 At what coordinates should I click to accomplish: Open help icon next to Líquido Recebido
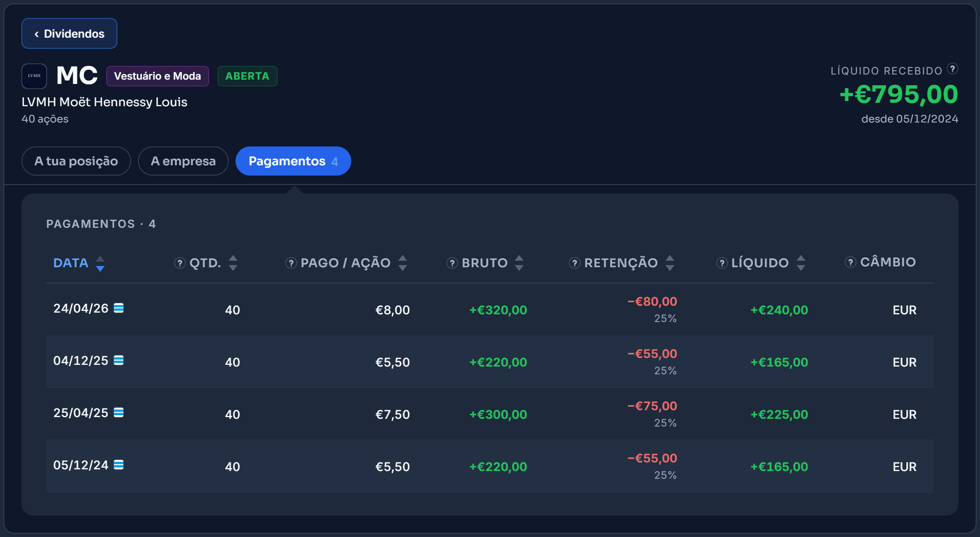pyautogui.click(x=953, y=69)
